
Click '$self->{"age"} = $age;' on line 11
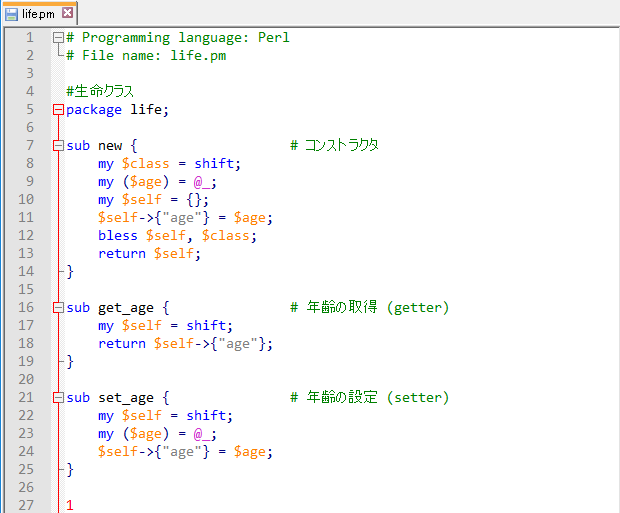tap(185, 218)
